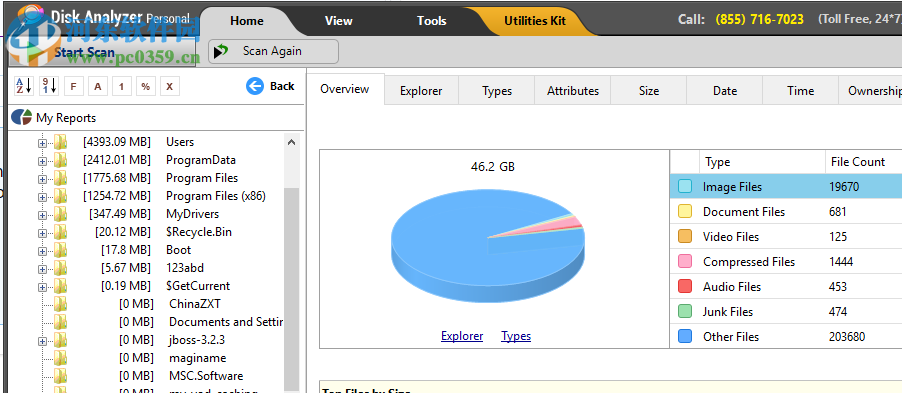Click the Video Files orange swatch
The image size is (902, 393).
[x=685, y=236]
